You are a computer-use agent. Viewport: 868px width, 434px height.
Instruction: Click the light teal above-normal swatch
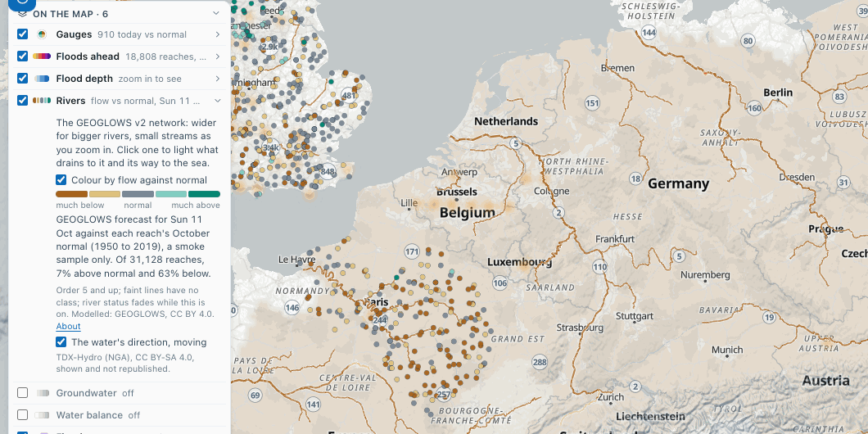(171, 194)
